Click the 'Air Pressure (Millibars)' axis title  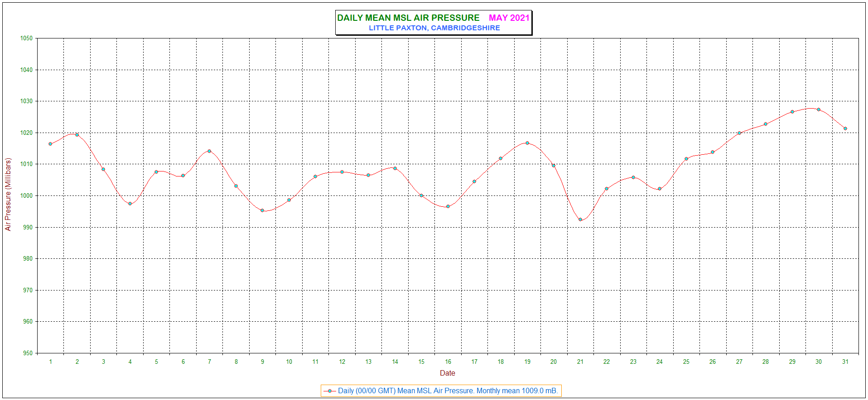[x=8, y=195]
